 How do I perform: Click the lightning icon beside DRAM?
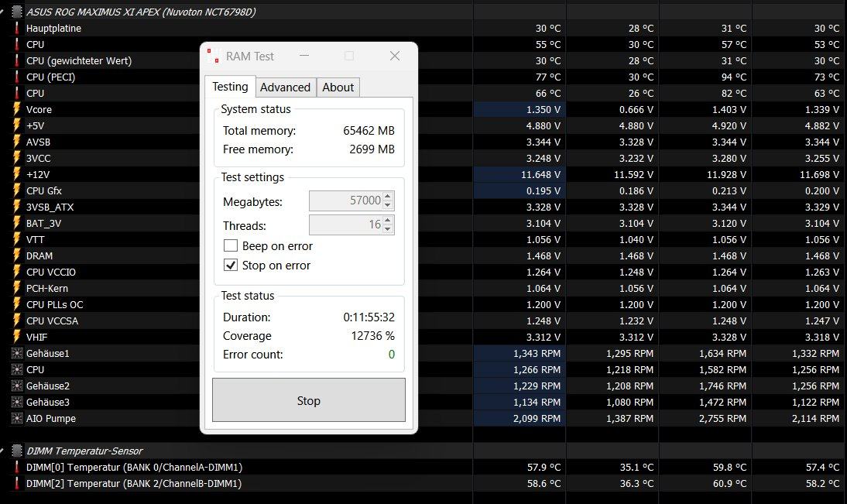click(17, 255)
